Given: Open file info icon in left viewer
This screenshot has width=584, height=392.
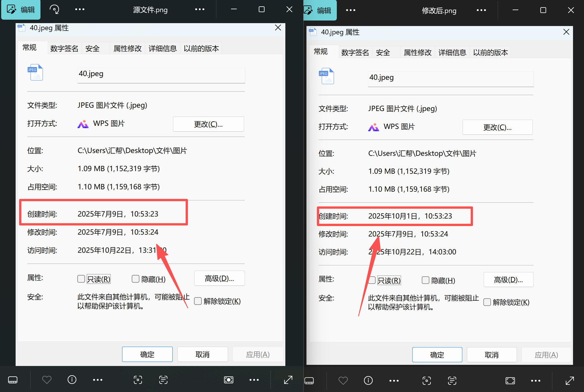Looking at the screenshot, I should click(x=72, y=380).
